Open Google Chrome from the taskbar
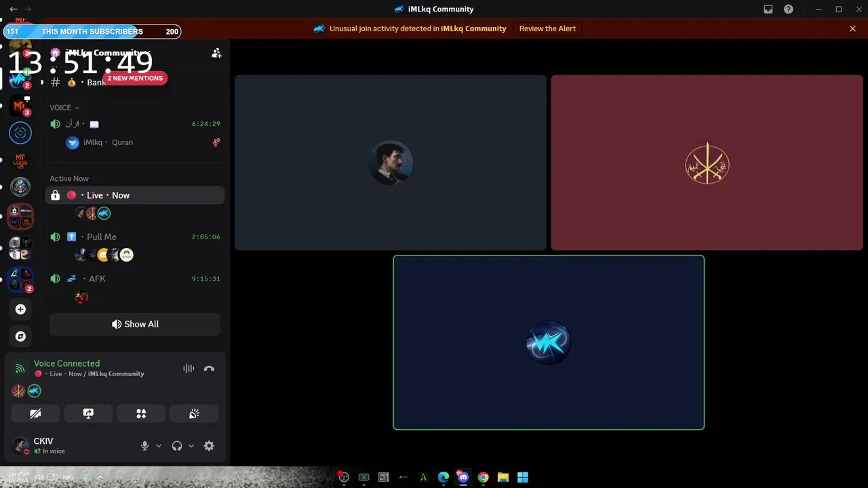Screen dimensions: 868x488 483,477
